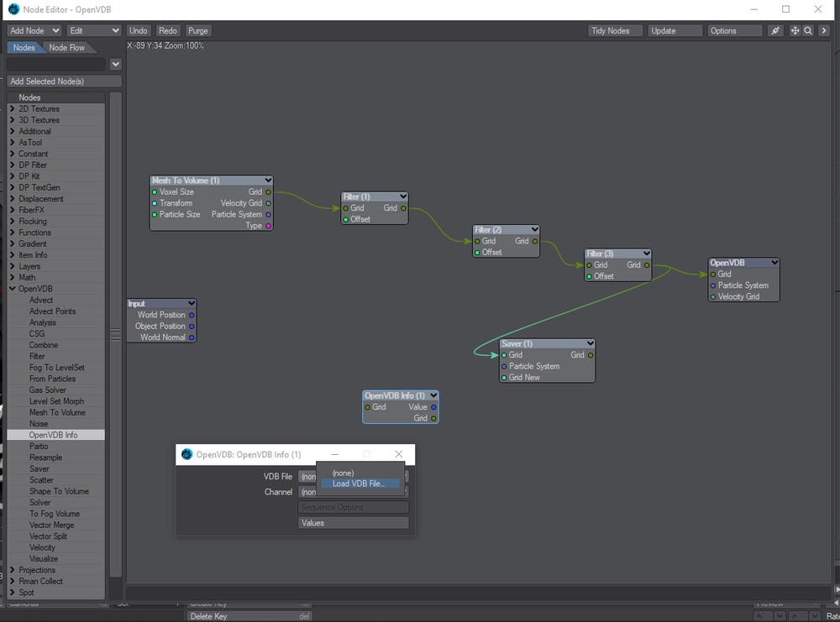Choose Load VDB File... from popup

(360, 483)
